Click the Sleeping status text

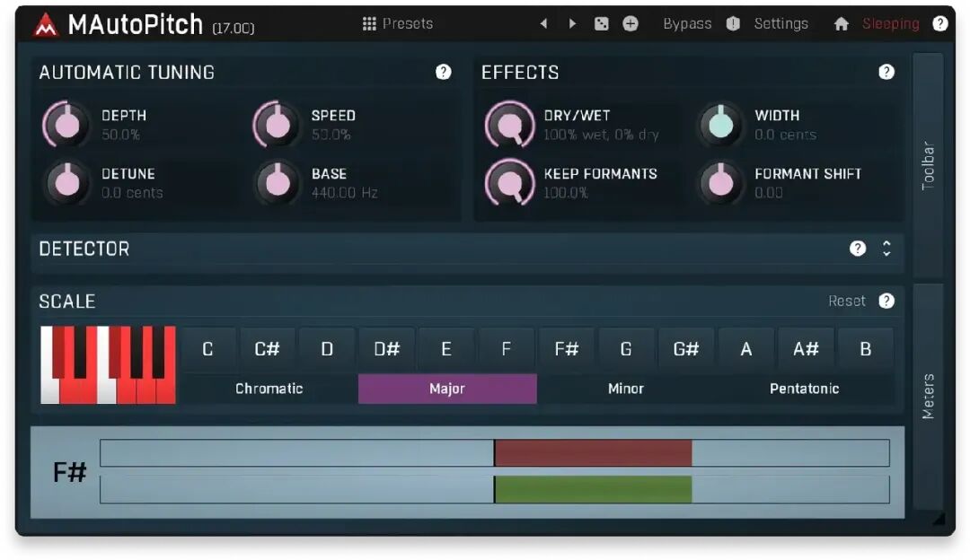(x=891, y=23)
